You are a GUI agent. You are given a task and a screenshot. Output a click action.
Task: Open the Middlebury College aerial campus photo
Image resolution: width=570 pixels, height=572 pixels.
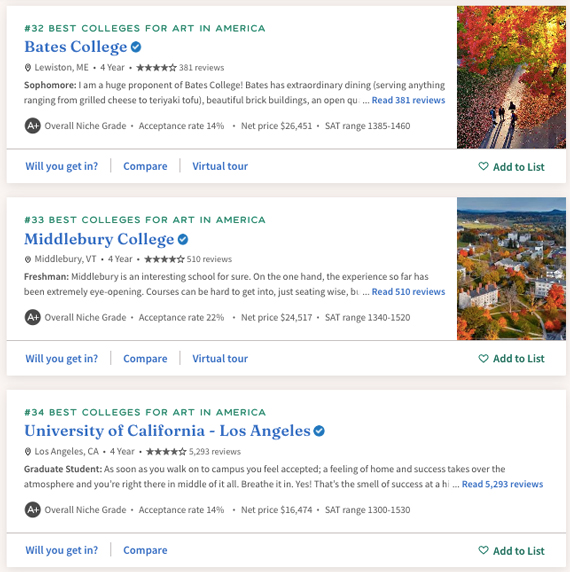click(511, 269)
